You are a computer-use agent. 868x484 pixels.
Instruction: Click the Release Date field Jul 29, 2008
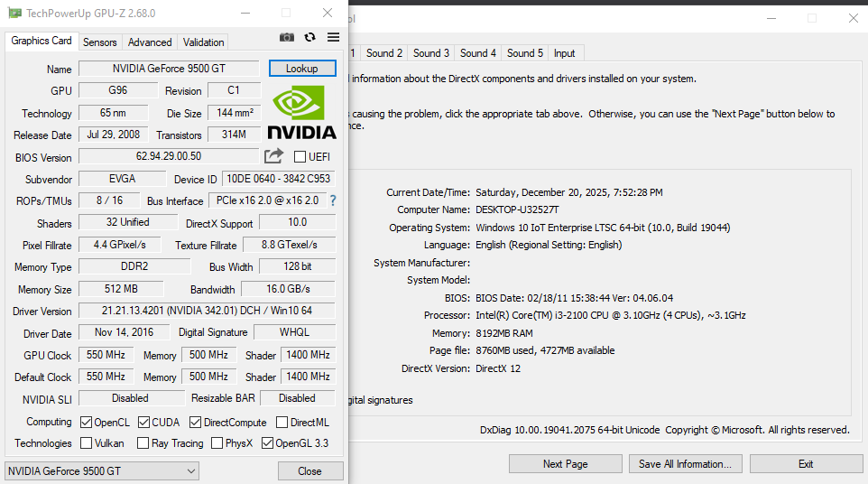pos(114,135)
